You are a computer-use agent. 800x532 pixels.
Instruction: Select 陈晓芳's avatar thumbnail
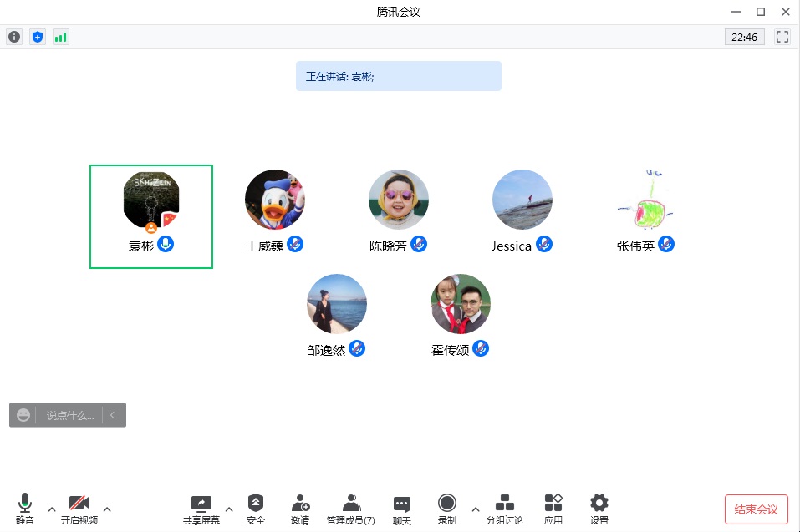pos(399,200)
